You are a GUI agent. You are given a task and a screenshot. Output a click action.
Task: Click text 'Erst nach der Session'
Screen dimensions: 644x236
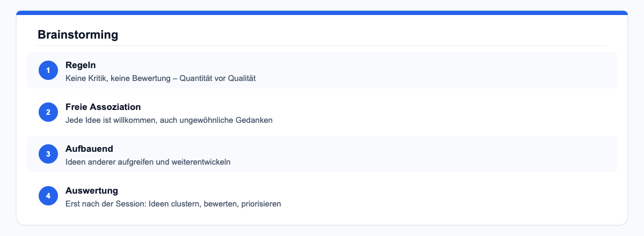(105, 204)
